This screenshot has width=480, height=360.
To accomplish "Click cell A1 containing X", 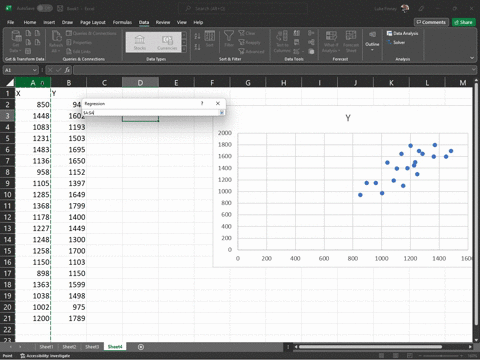I will pyautogui.click(x=33, y=93).
